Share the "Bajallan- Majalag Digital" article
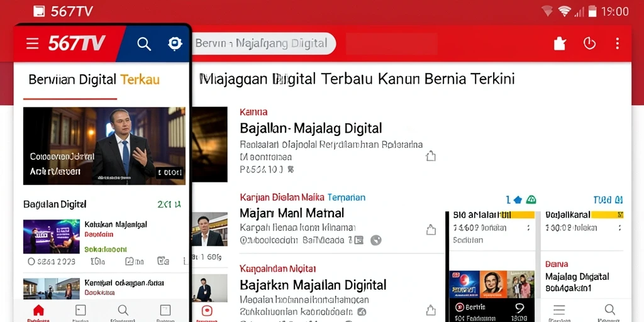This screenshot has height=322, width=644. click(x=430, y=156)
